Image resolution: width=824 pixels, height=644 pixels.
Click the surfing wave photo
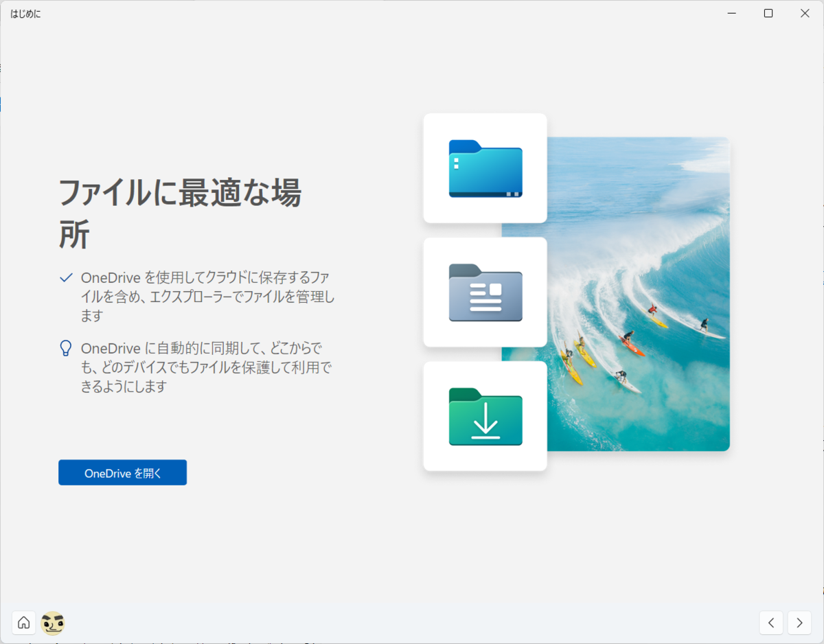(637, 294)
